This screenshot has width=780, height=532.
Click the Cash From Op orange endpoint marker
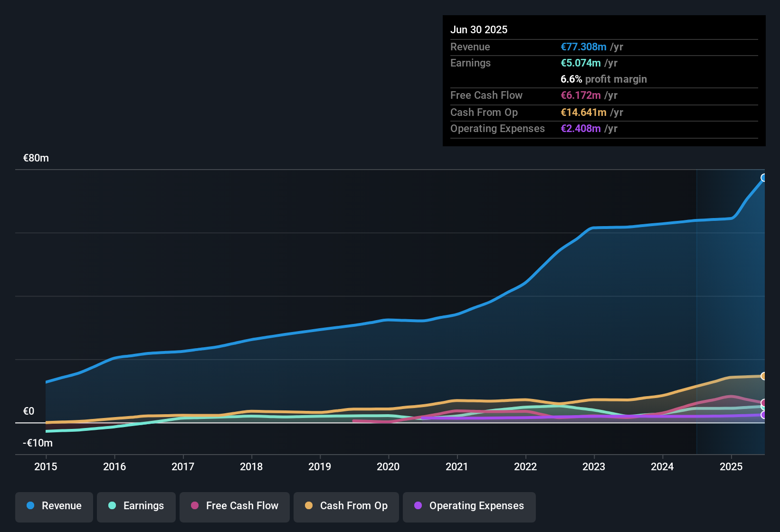coord(764,376)
